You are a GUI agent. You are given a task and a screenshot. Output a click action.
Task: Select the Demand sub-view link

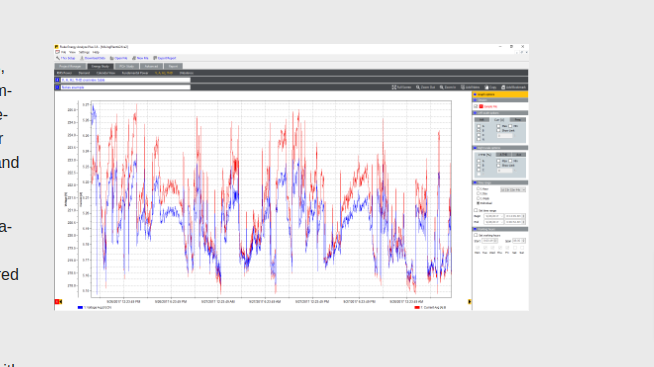(84, 73)
